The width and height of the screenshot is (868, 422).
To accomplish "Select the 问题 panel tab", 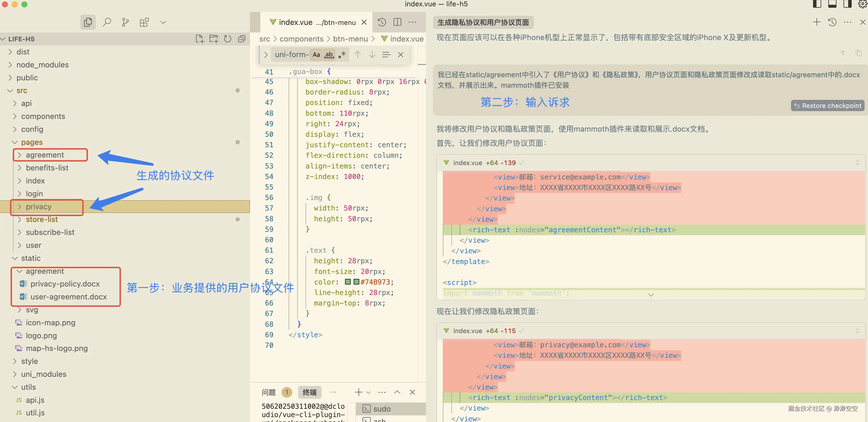I will [x=269, y=392].
